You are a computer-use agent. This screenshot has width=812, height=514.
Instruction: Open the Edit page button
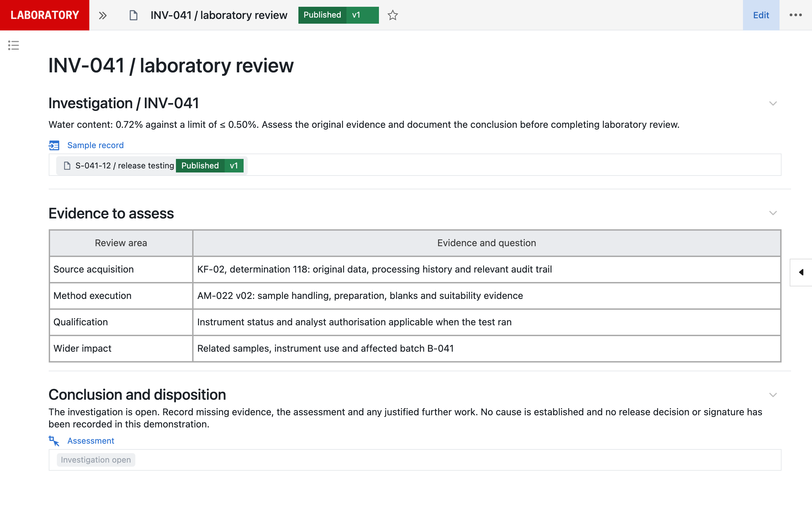(761, 15)
